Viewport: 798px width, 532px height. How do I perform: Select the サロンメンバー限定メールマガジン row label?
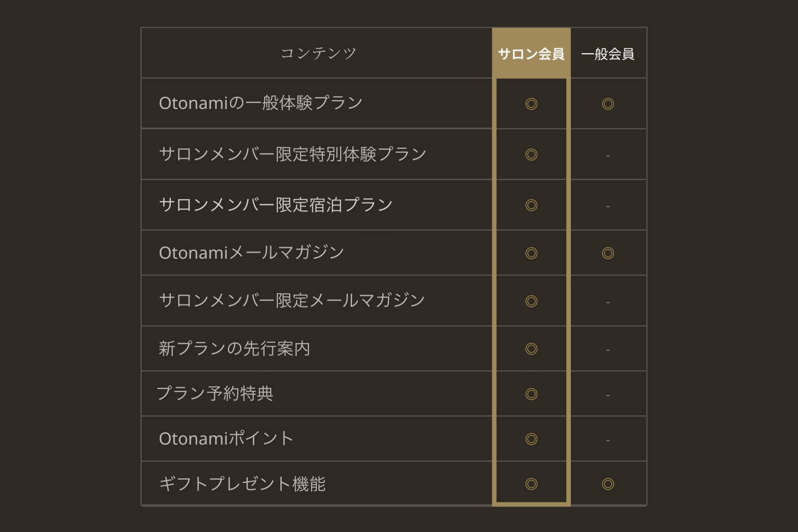292,300
